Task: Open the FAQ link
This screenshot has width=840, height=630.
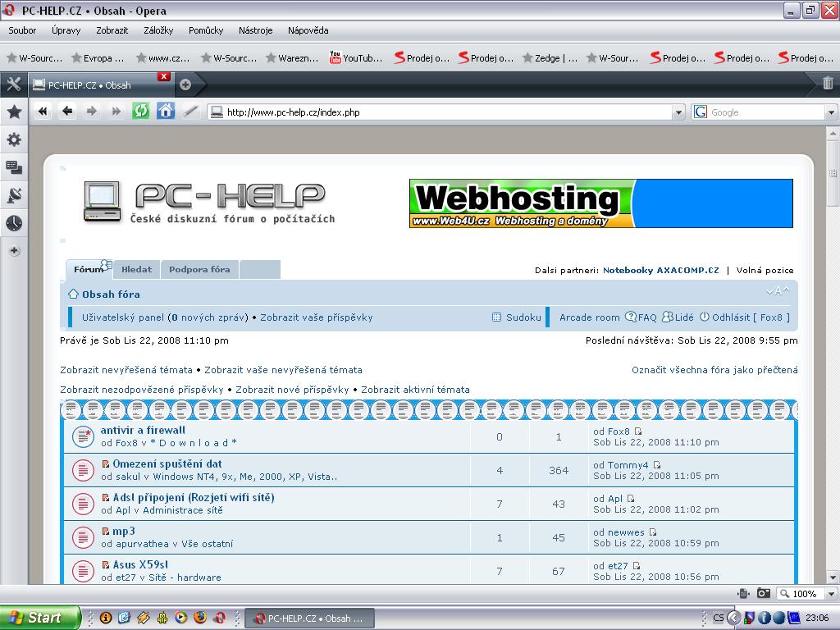Action: click(x=647, y=317)
